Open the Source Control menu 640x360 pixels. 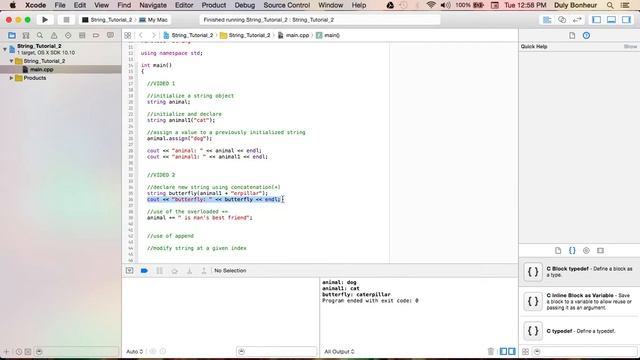coord(287,5)
